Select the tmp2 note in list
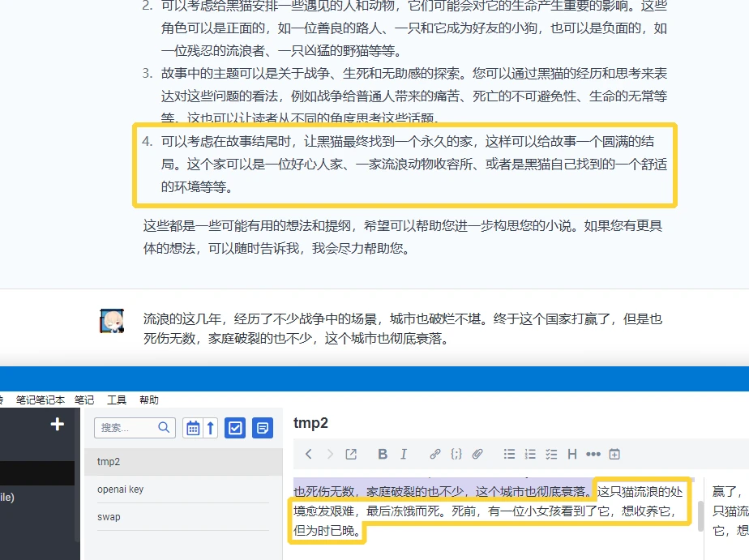This screenshot has width=749, height=560. [183, 462]
